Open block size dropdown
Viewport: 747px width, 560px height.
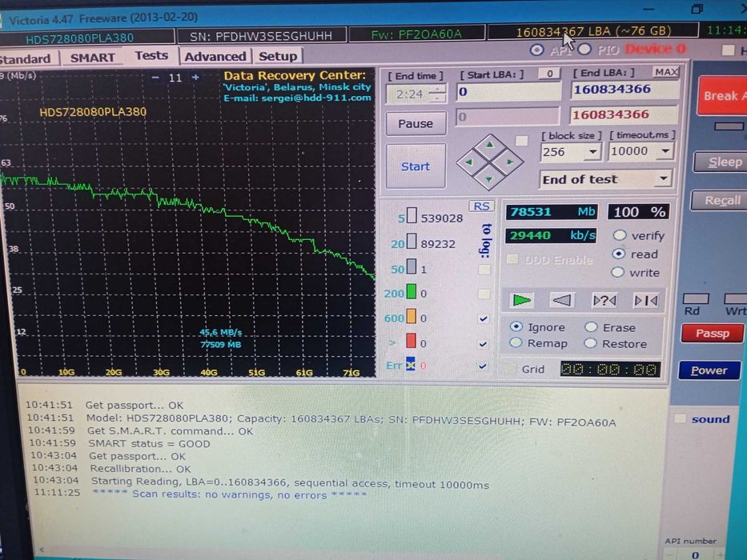(x=592, y=152)
